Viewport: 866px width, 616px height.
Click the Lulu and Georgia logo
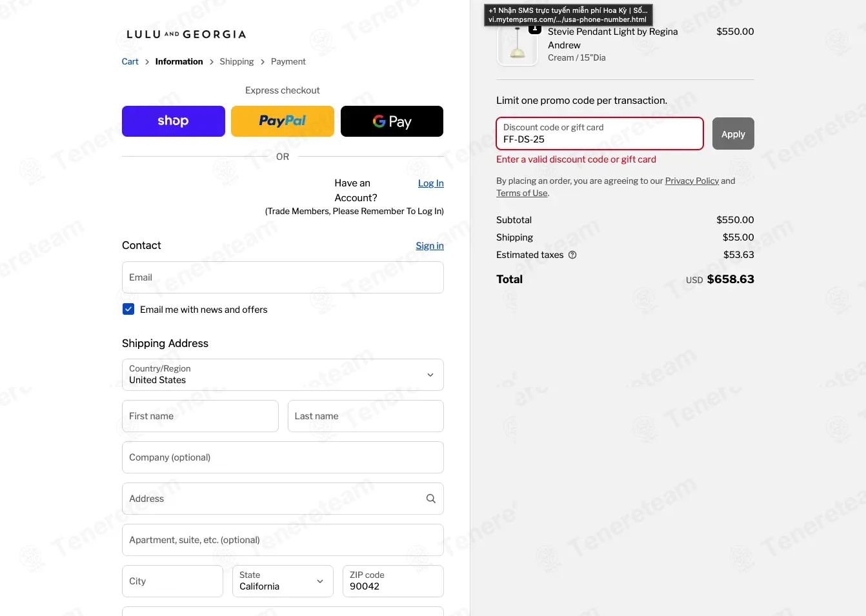click(186, 34)
